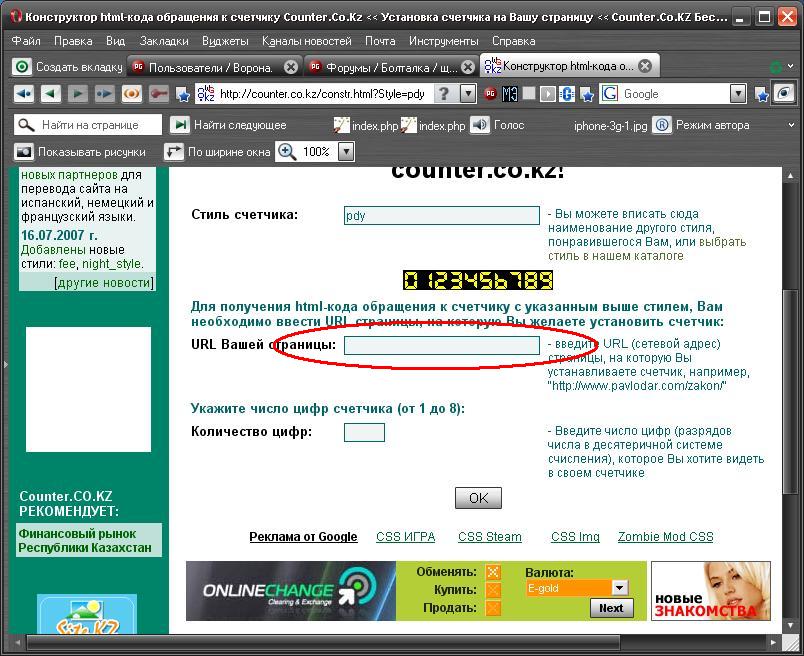Open the CSS Steam link
The image size is (804, 656).
[490, 537]
